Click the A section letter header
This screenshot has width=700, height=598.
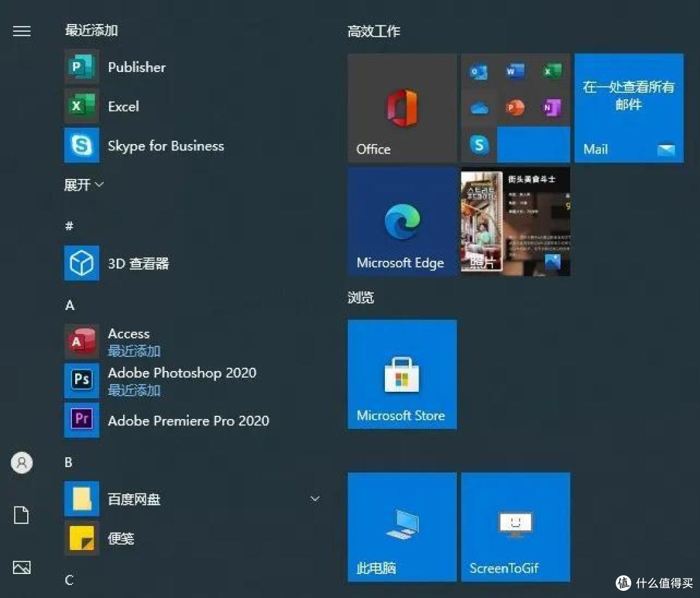pyautogui.click(x=69, y=305)
